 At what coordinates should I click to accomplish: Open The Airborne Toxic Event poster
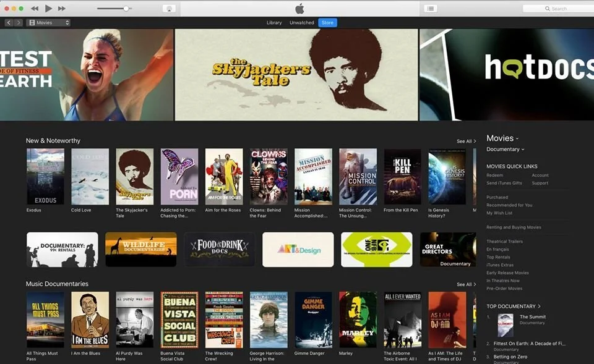click(402, 320)
